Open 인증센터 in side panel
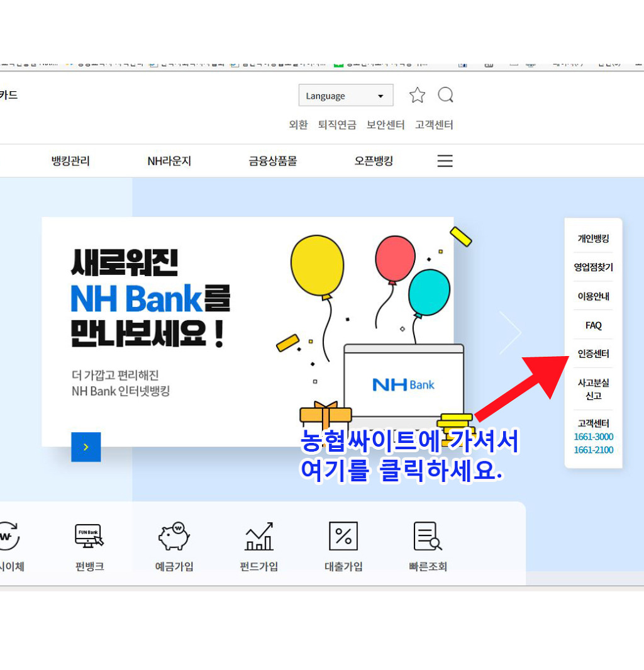 pyautogui.click(x=593, y=354)
